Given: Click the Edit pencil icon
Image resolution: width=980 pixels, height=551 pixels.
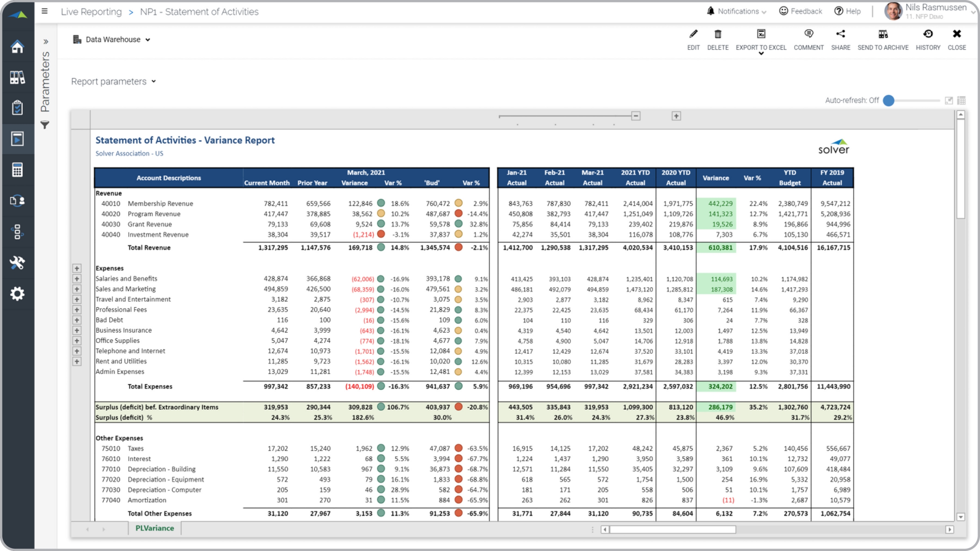Looking at the screenshot, I should coord(693,34).
